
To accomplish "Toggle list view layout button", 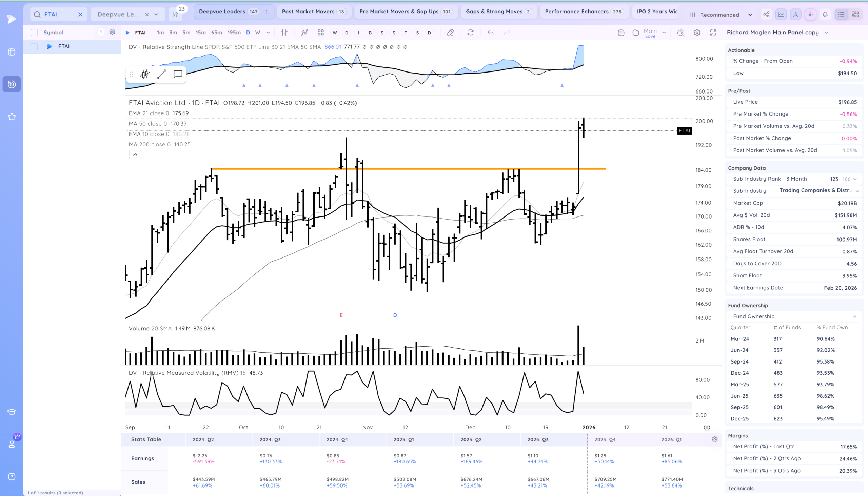I will 841,14.
